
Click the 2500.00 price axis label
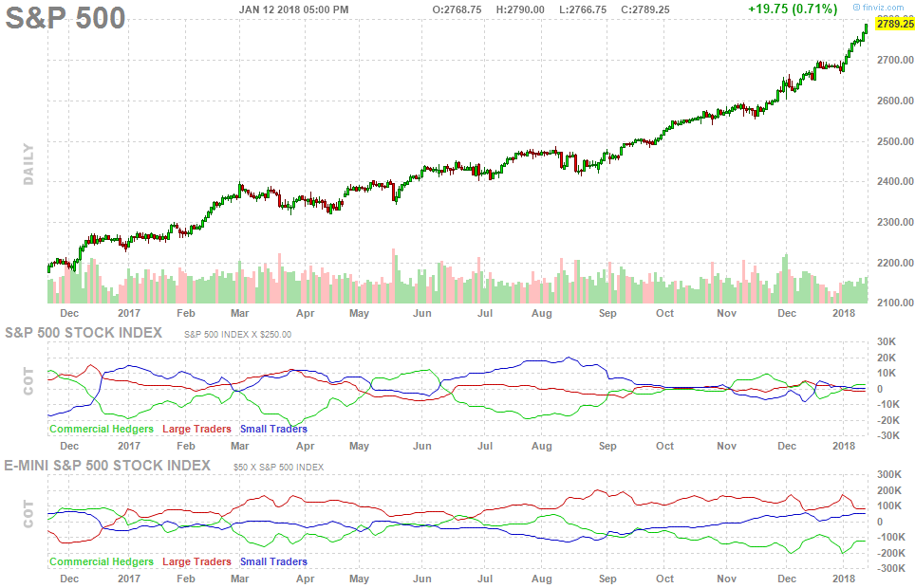point(895,141)
